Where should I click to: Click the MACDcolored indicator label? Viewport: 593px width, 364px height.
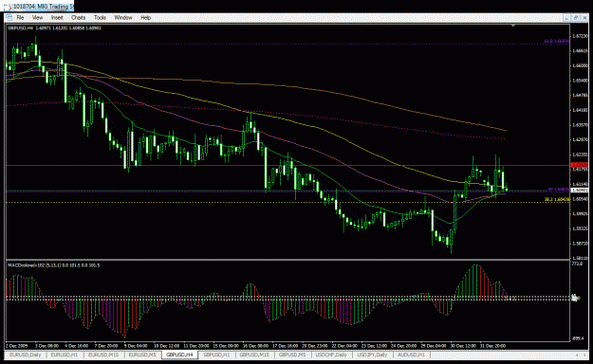[54, 265]
